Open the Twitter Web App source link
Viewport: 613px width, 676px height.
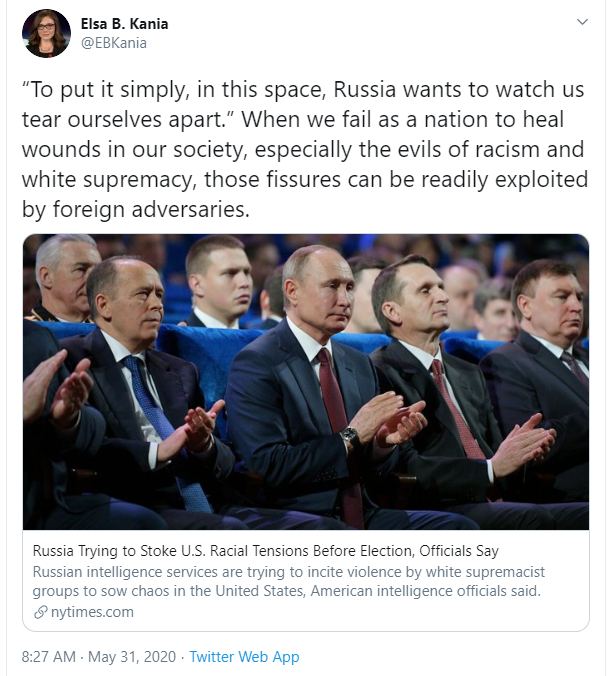(x=244, y=657)
